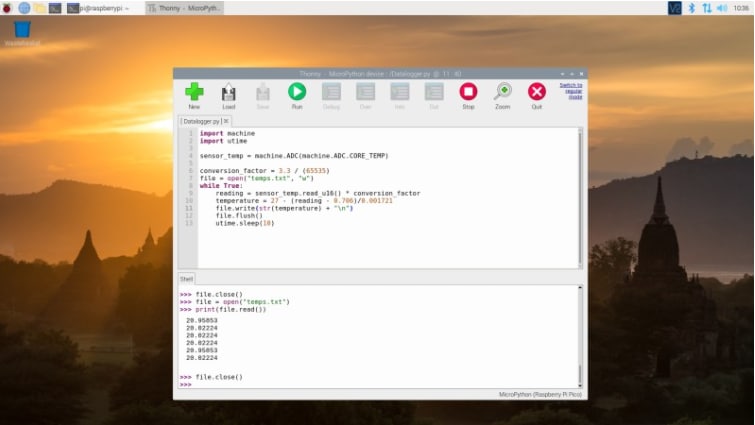Click the print(file.read()) shell command
The height and width of the screenshot is (425, 755).
pos(231,309)
